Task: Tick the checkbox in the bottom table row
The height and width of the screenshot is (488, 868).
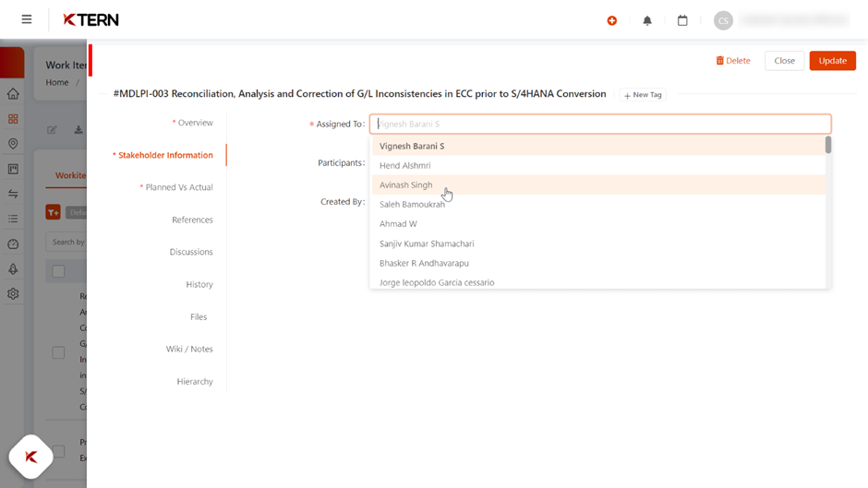Action: pyautogui.click(x=58, y=451)
